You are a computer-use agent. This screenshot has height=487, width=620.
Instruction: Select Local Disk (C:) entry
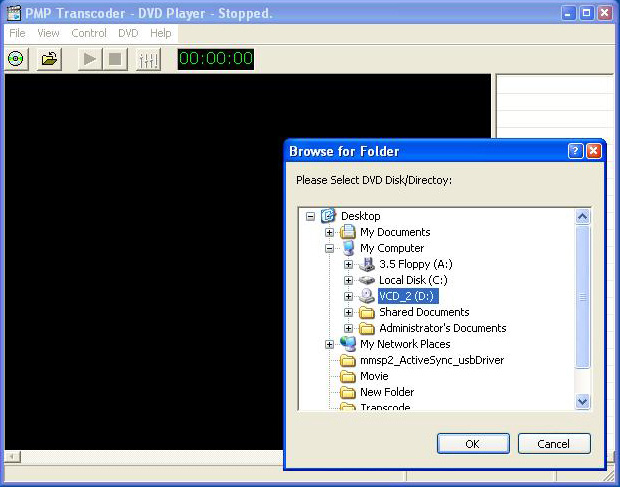click(413, 280)
